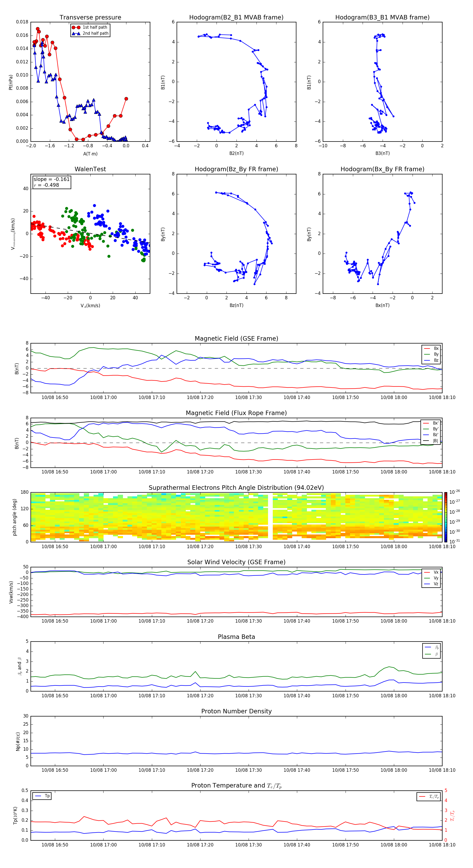473x868 pixels.
Task: Click the '10/08 18:10' tick on bottom panel
Action: pos(442,845)
